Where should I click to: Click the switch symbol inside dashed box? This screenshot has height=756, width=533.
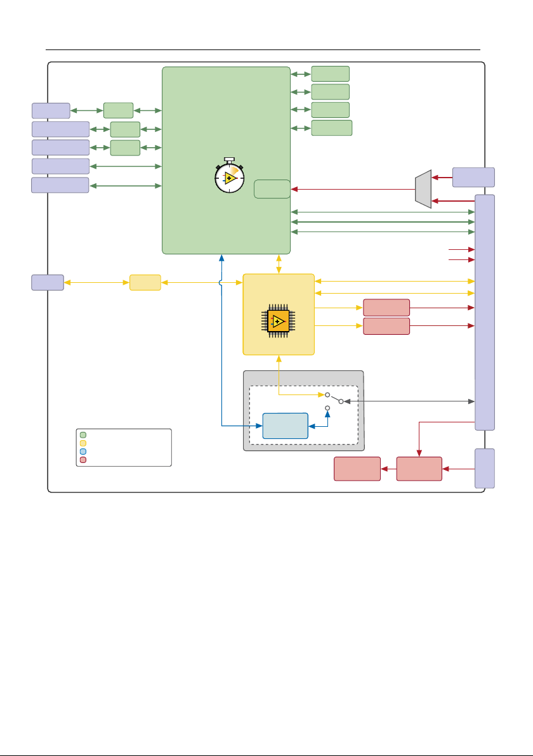(334, 401)
